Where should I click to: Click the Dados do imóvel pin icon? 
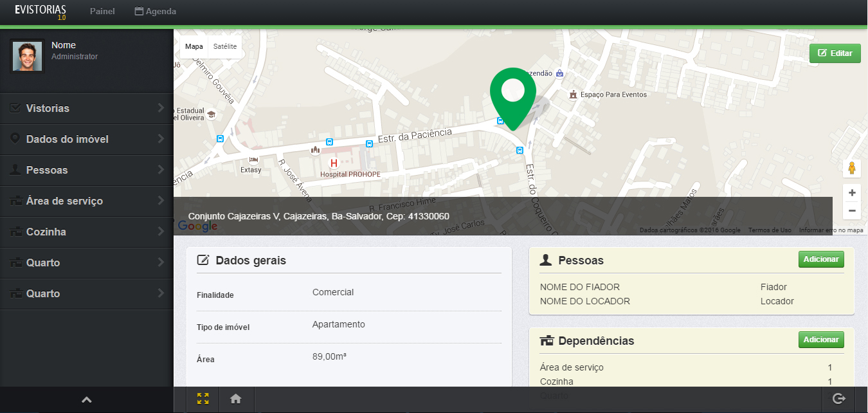[x=15, y=139]
